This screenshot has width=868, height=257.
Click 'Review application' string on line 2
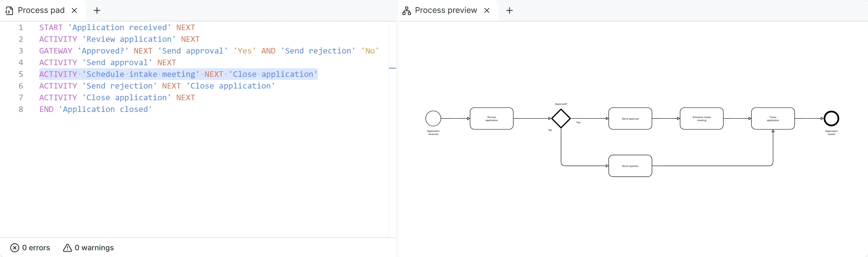(129, 39)
